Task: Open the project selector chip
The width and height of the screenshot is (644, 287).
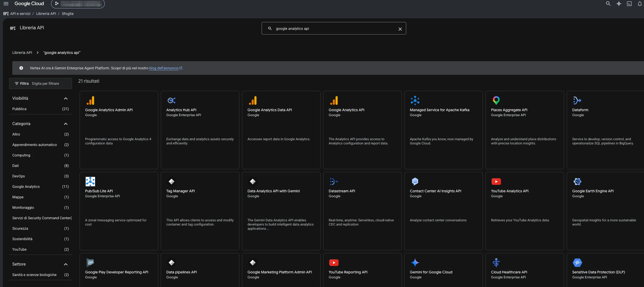Action: click(78, 4)
